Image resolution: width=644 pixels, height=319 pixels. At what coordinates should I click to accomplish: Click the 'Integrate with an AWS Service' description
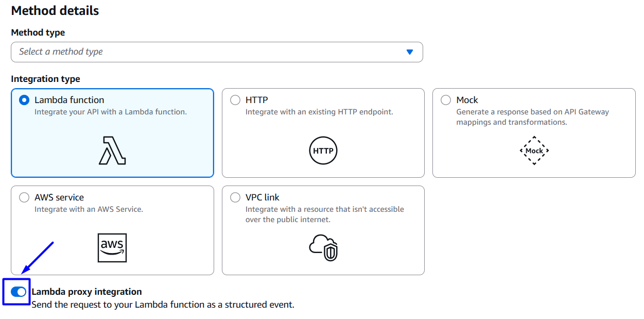coord(89,209)
